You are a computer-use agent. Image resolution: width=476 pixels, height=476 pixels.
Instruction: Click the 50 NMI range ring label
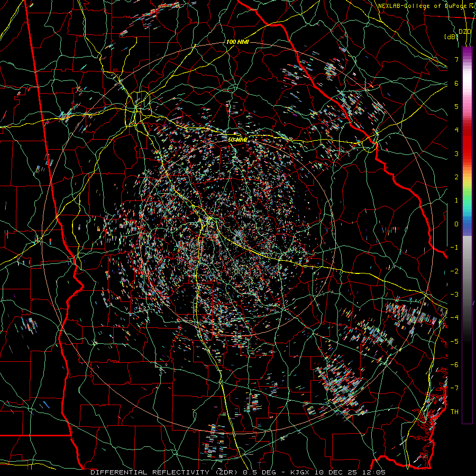[237, 140]
